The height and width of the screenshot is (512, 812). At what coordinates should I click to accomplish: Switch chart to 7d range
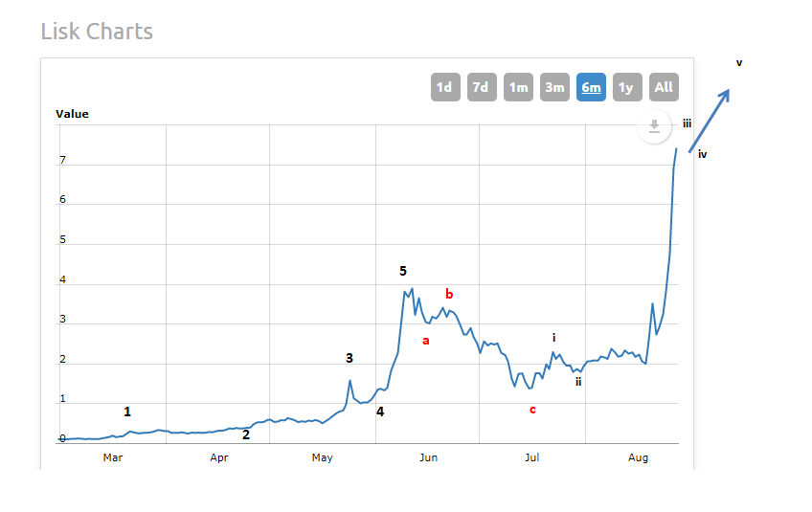point(481,87)
